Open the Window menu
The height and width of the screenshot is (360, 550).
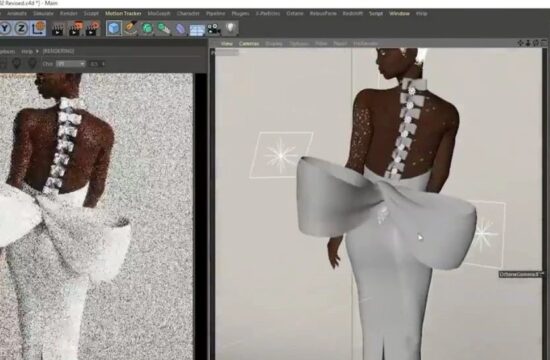(399, 14)
